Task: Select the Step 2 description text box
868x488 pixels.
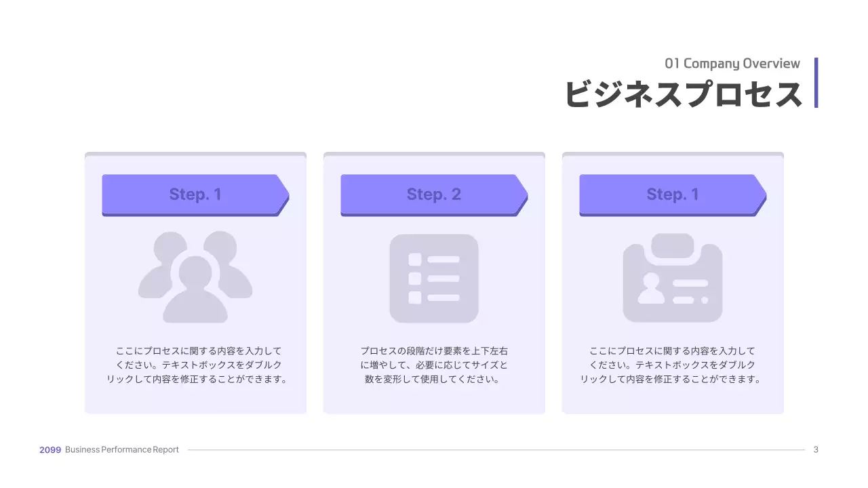Action: (434, 365)
